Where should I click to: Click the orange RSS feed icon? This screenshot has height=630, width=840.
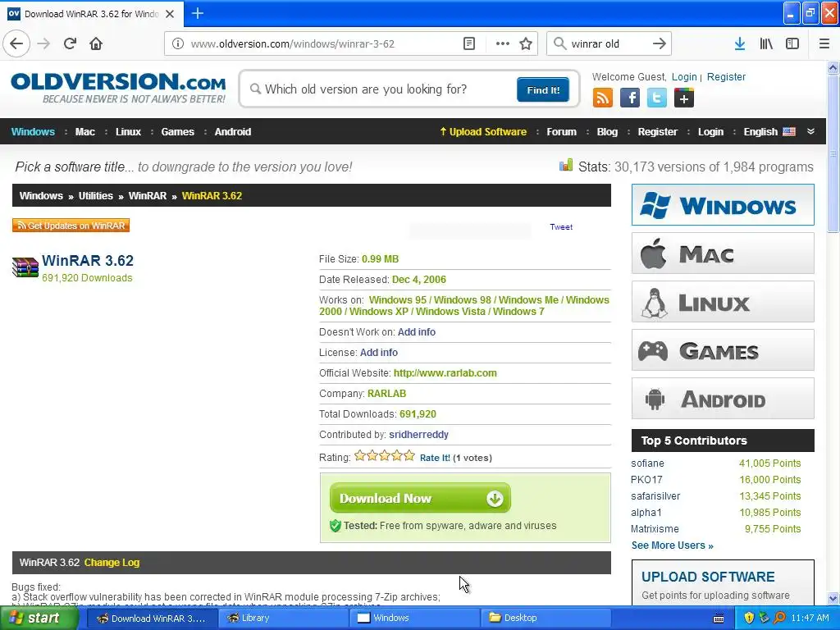coord(602,98)
